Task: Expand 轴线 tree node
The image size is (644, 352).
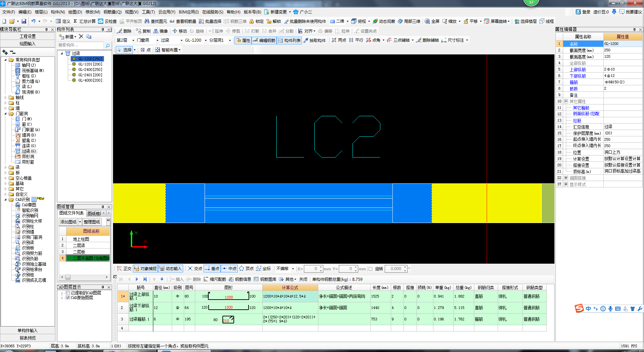Action: 5,97
